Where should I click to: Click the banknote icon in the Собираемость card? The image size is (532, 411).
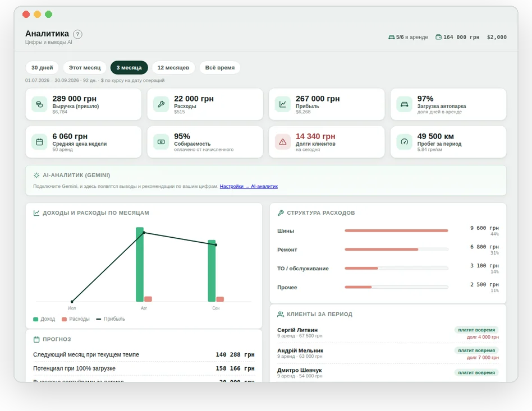tap(161, 142)
